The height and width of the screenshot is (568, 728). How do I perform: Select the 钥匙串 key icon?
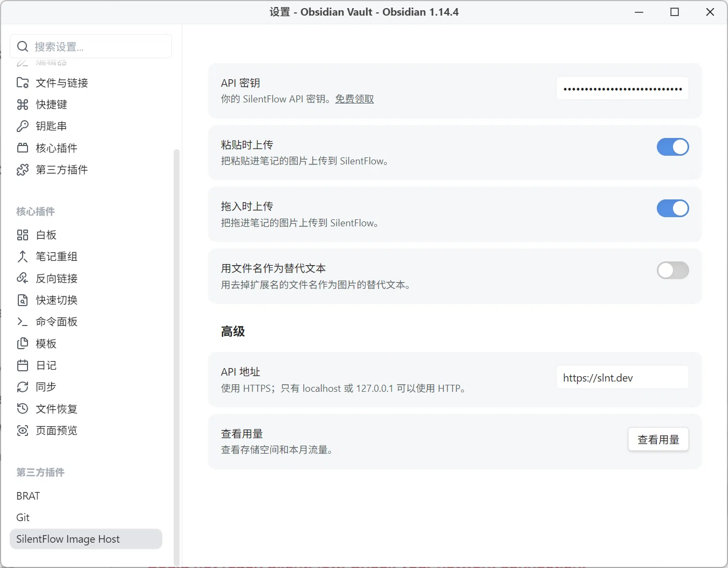click(23, 126)
